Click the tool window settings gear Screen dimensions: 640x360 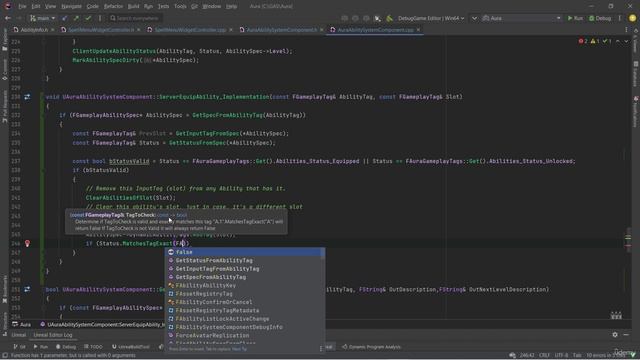(x=615, y=335)
